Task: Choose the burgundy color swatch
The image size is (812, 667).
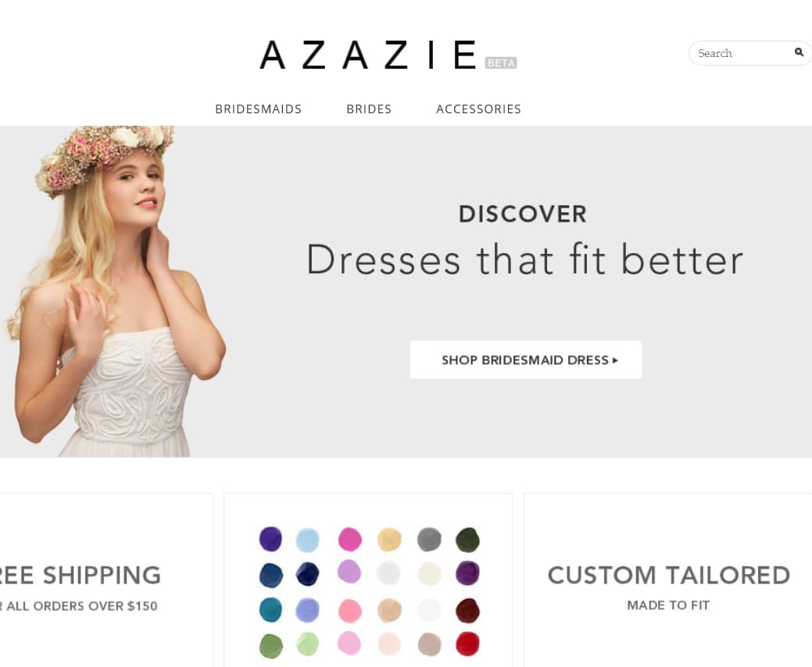Action: click(x=467, y=610)
